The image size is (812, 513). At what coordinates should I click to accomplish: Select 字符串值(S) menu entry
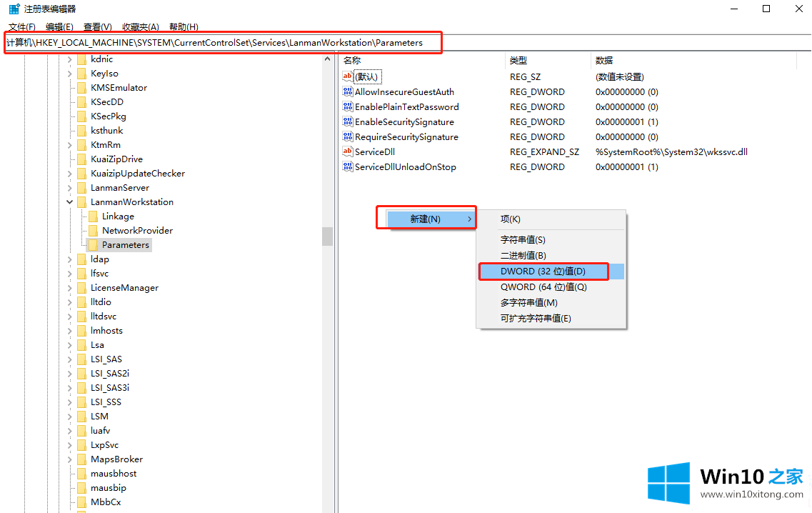tap(551, 240)
